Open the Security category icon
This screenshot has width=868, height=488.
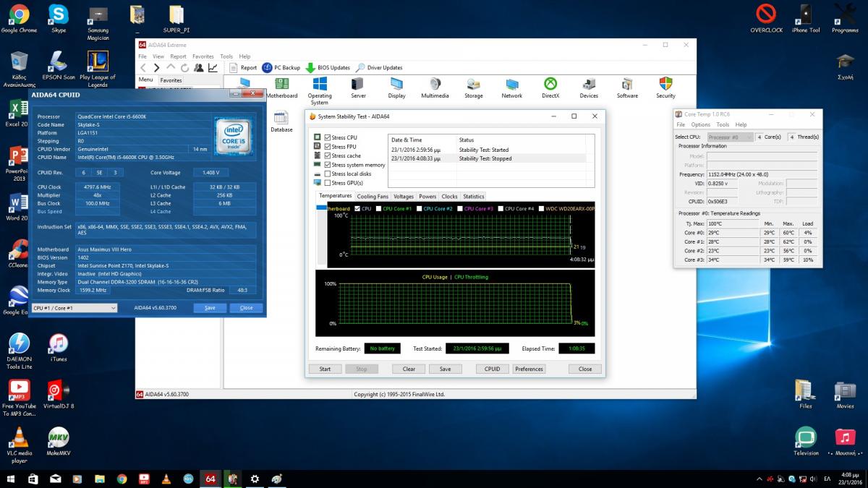point(665,88)
